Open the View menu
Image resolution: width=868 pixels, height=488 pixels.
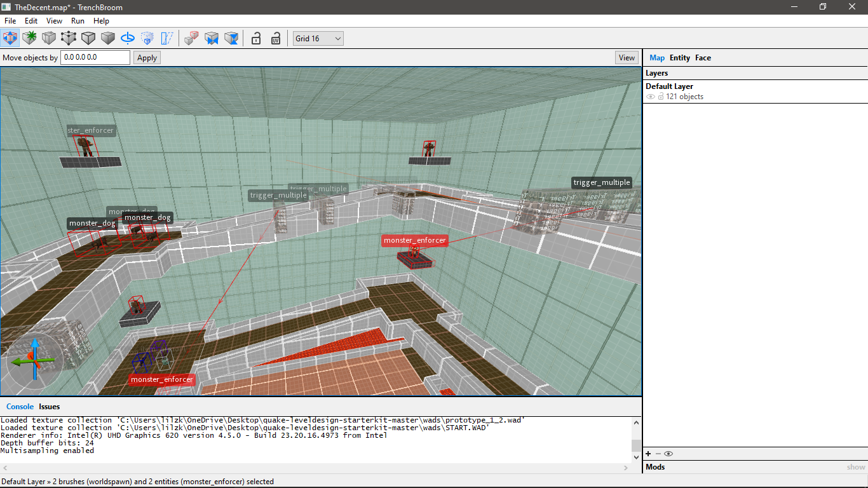[55, 21]
